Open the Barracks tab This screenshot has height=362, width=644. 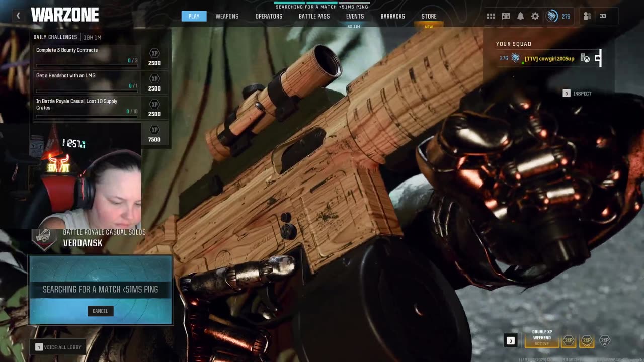tap(392, 16)
